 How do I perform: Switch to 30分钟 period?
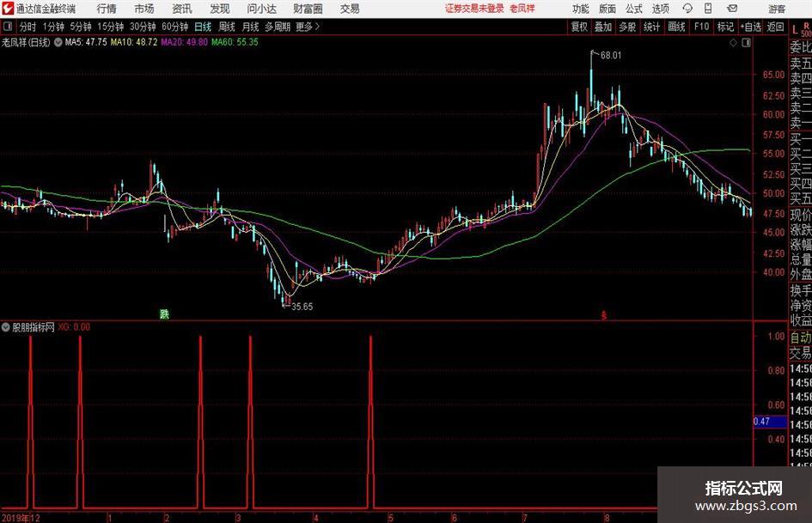[x=143, y=27]
